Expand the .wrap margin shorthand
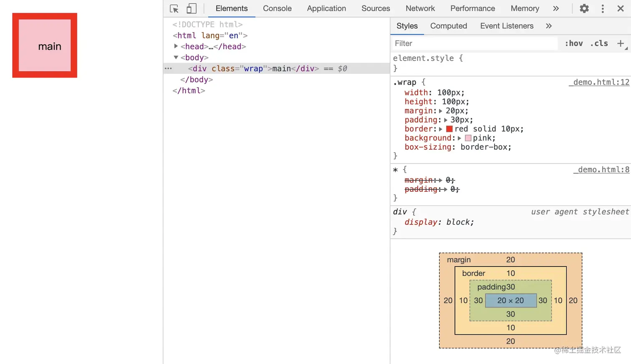 (441, 111)
